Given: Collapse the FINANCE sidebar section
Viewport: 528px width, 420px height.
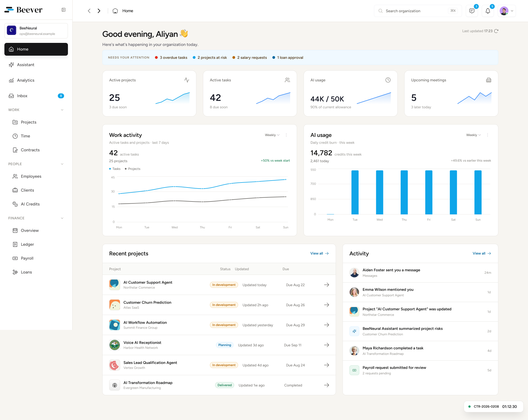Looking at the screenshot, I should point(62,218).
